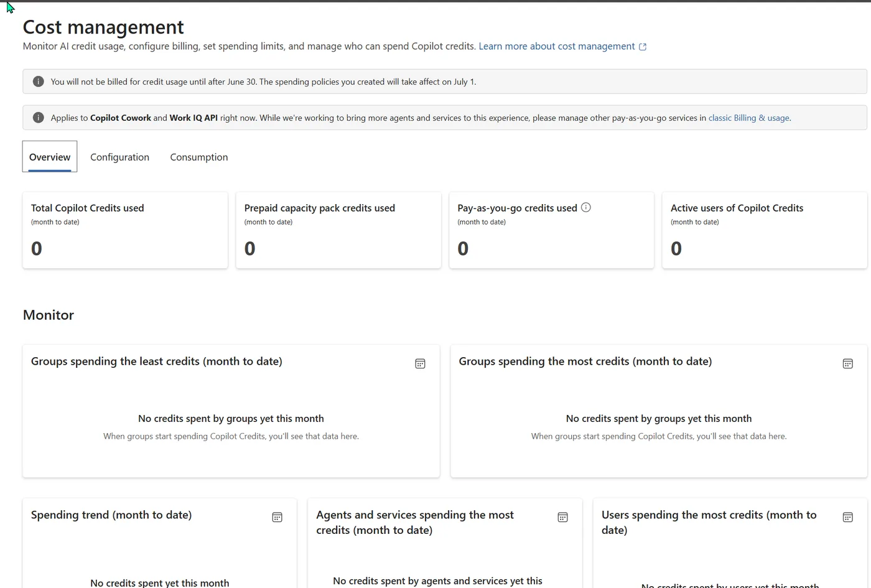Click the Monitor section heading
The image size is (871, 588).
49,315
